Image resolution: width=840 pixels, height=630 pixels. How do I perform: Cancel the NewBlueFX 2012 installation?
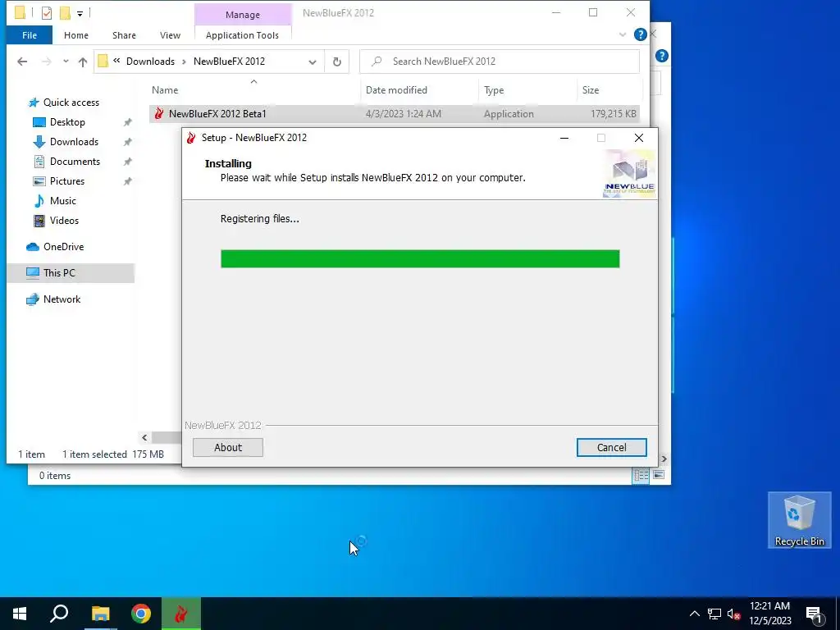tap(611, 447)
